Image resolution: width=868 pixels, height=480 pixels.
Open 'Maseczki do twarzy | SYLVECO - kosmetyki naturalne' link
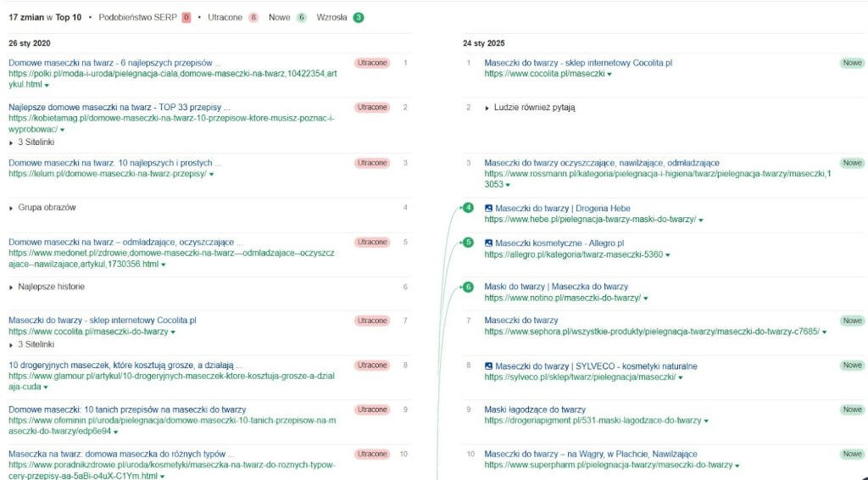point(596,366)
